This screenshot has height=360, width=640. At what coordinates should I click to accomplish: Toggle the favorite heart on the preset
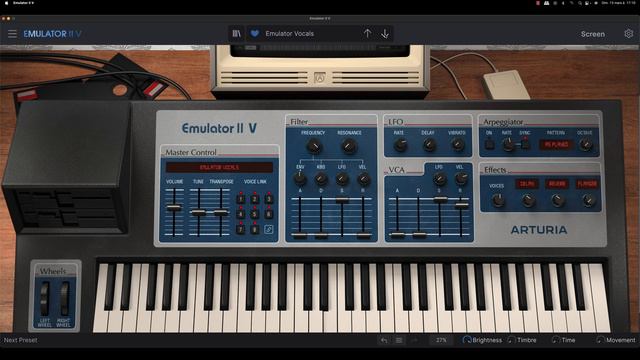click(x=255, y=33)
